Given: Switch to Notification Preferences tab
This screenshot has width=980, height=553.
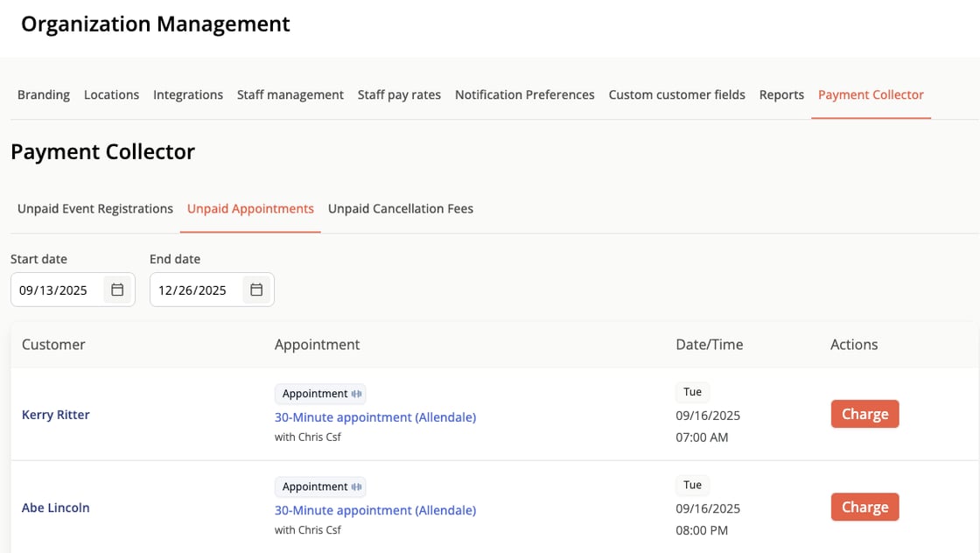Looking at the screenshot, I should [x=525, y=94].
